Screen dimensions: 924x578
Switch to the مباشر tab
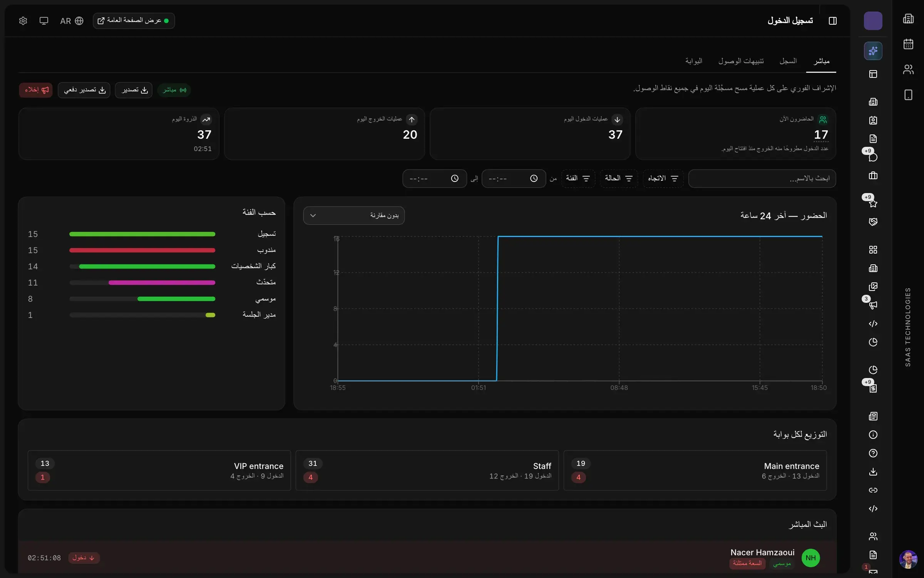click(x=821, y=61)
